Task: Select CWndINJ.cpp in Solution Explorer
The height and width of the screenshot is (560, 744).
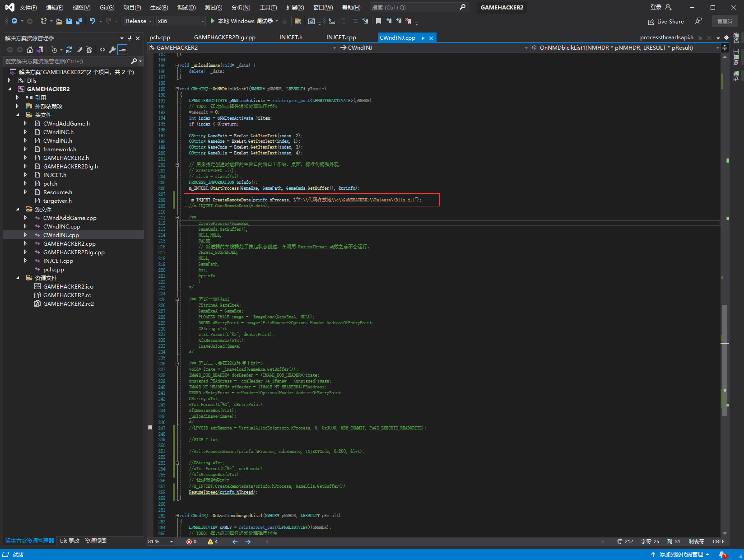Action: (61, 235)
